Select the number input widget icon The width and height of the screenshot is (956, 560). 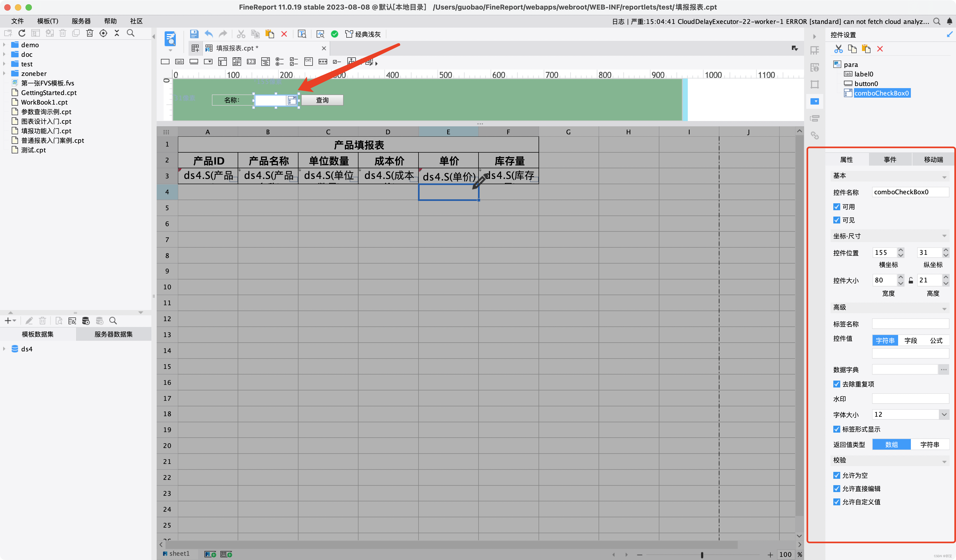coord(251,61)
